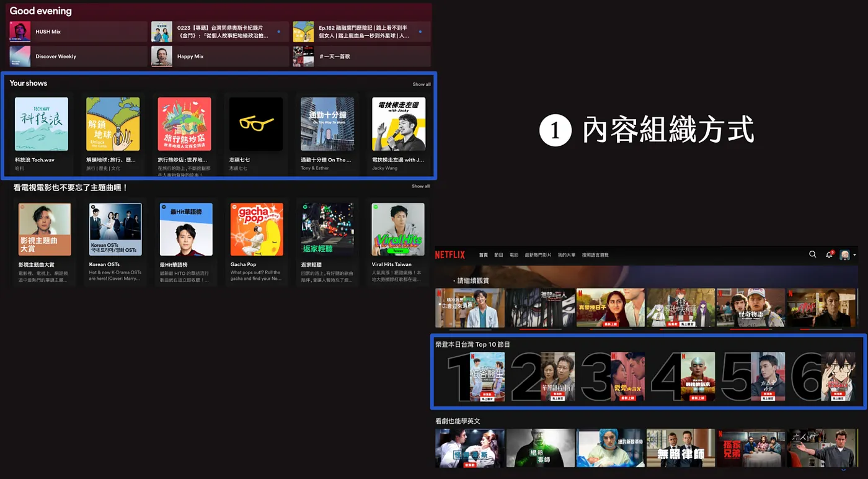
Task: Open 解鎖地球 podcast cover
Action: [x=113, y=124]
